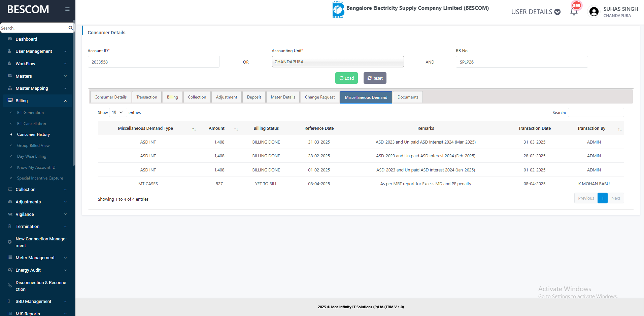Expand the Vigilance menu chevron
This screenshot has height=316, width=644.
tap(65, 214)
